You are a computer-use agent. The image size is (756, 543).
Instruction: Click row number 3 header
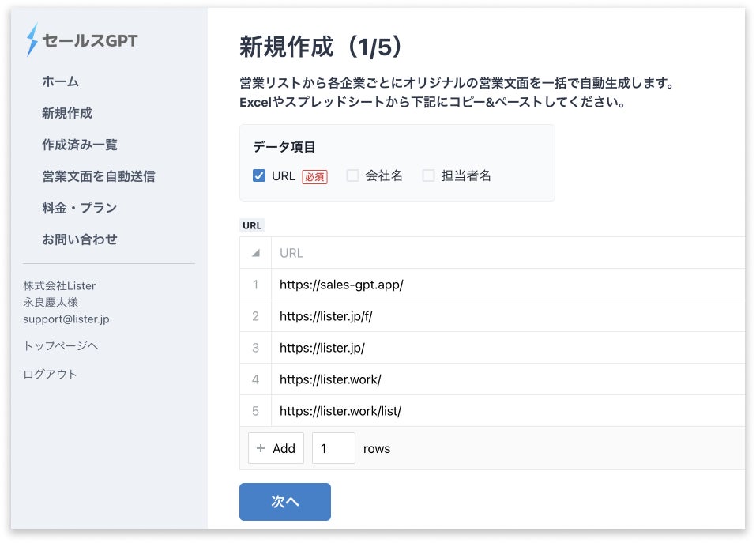(x=255, y=348)
